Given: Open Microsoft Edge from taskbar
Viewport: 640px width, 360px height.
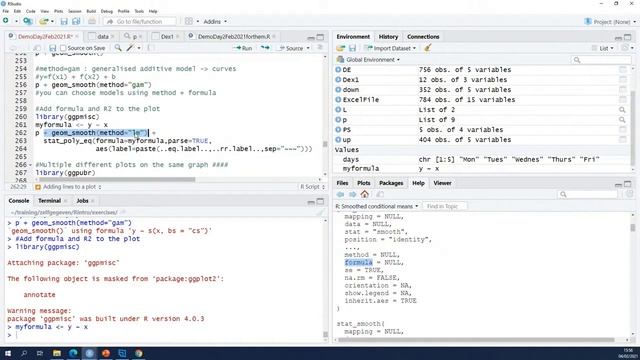Looking at the screenshot, I should pos(73,353).
